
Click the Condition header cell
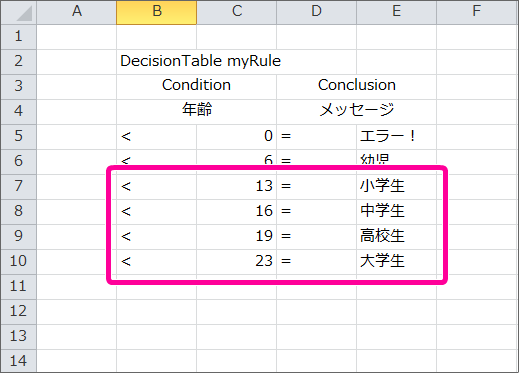[x=196, y=87]
